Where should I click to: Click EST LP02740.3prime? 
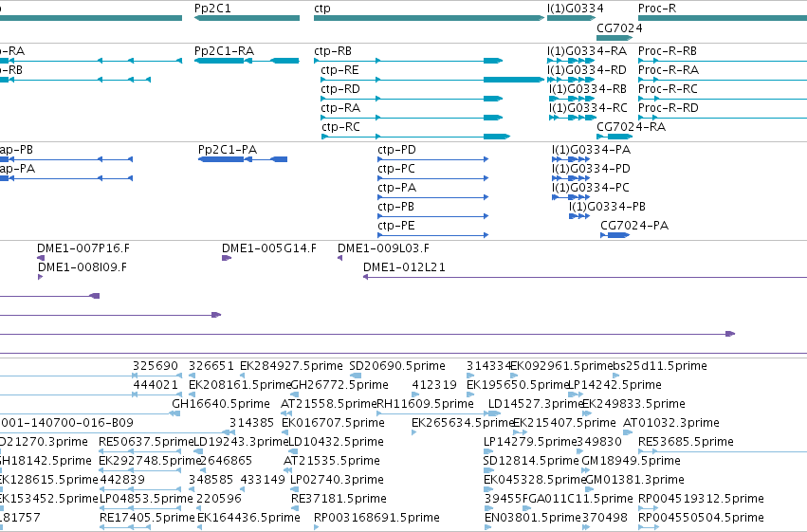tap(337, 480)
